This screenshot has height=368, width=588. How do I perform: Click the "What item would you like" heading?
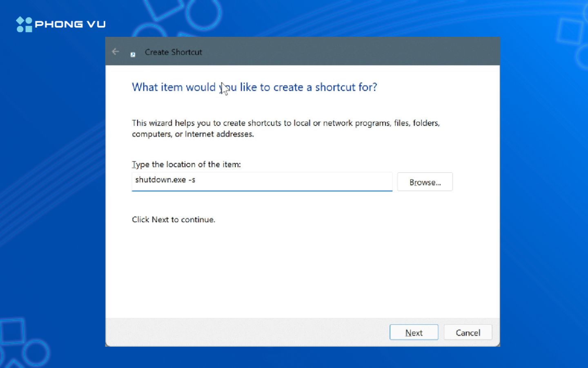(x=254, y=87)
